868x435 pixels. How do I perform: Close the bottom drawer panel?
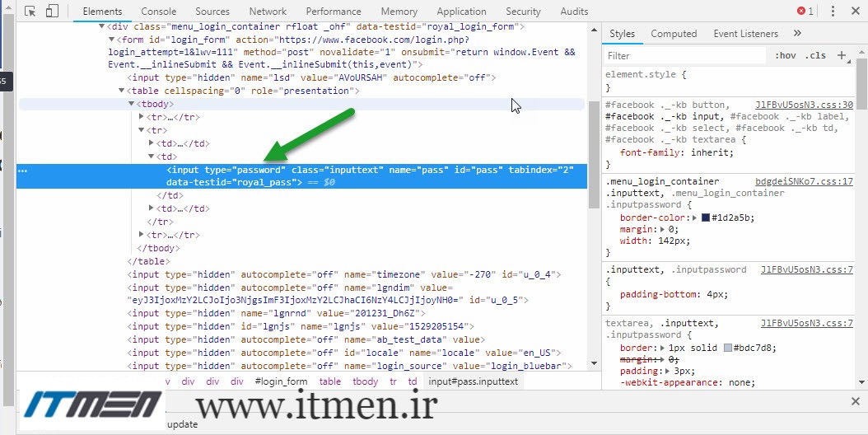pyautogui.click(x=856, y=401)
